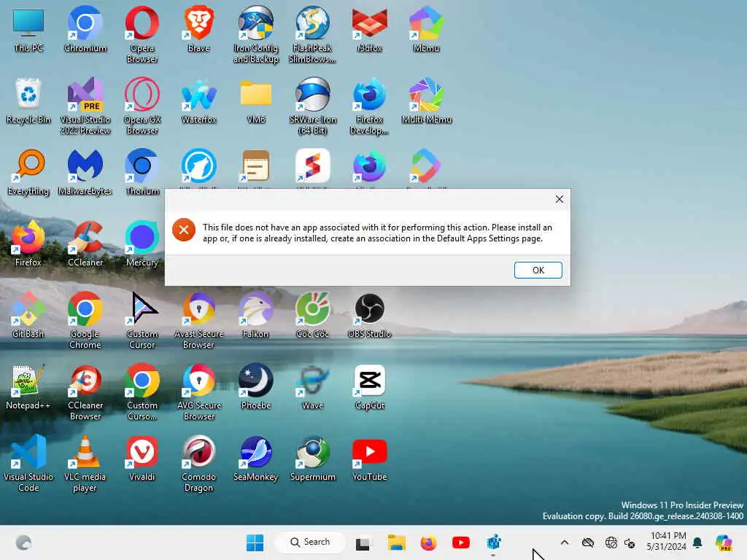Click the muted volume tray icon
Screen dimensions: 747x560
coord(630,542)
